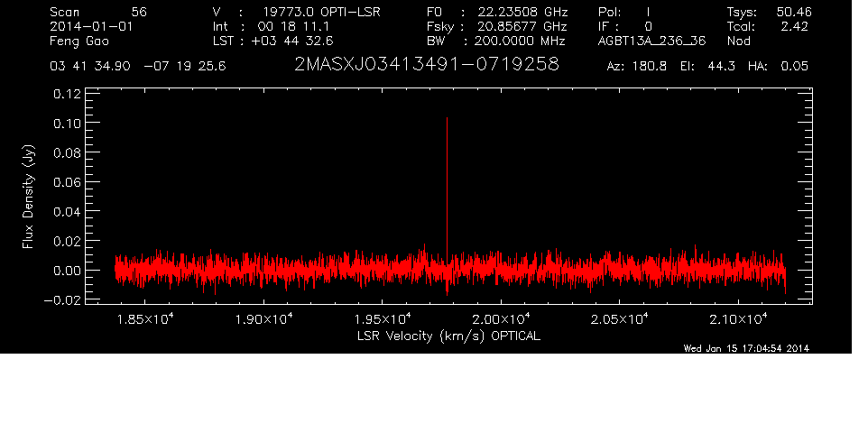Click the 1.95×10⁴ x-axis tick label
This screenshot has height=442, width=868.
click(383, 318)
